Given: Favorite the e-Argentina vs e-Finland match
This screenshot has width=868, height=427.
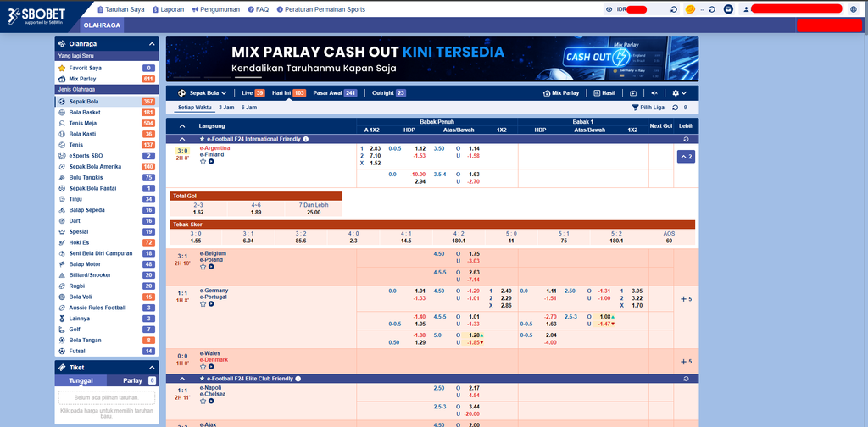Looking at the screenshot, I should pos(203,162).
